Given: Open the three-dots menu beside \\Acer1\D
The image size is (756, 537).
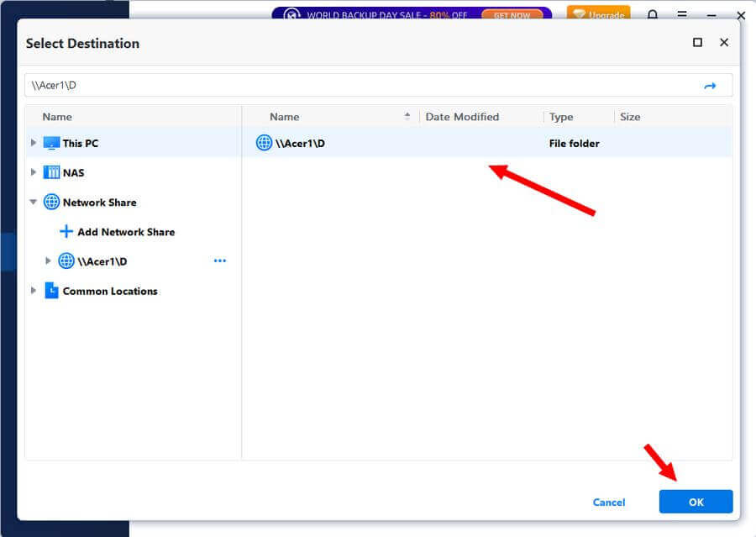Looking at the screenshot, I should [220, 261].
